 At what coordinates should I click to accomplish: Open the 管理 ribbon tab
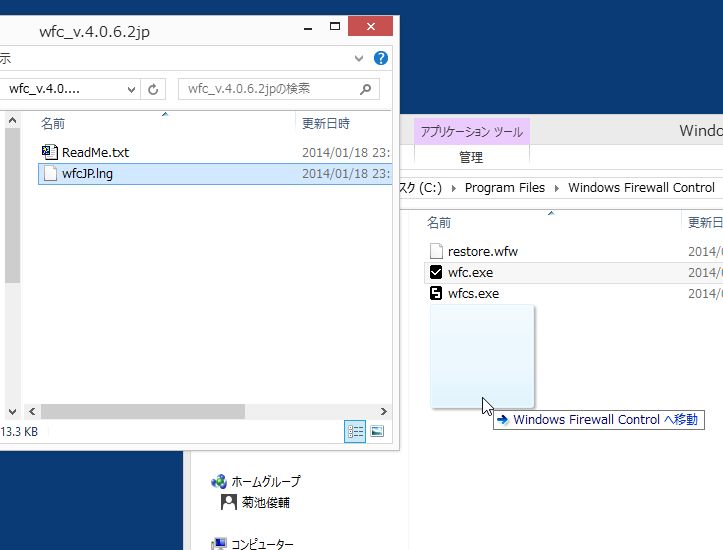(471, 157)
